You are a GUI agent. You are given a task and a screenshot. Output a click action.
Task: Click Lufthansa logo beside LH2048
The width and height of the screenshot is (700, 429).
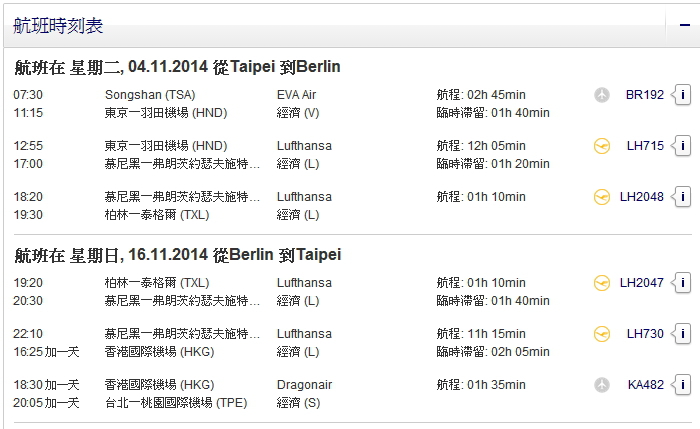point(602,197)
